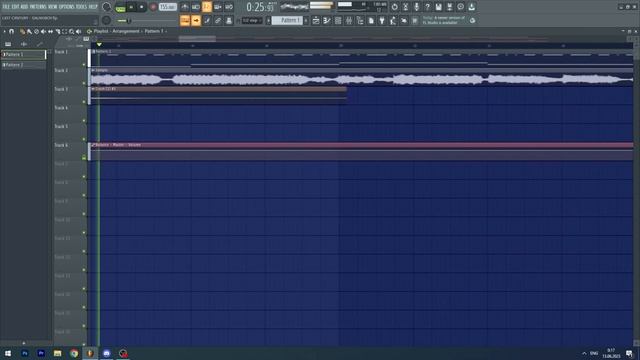Mute Track 1 using its green light
Image resolution: width=640 pixels, height=360 pixels.
84,64
